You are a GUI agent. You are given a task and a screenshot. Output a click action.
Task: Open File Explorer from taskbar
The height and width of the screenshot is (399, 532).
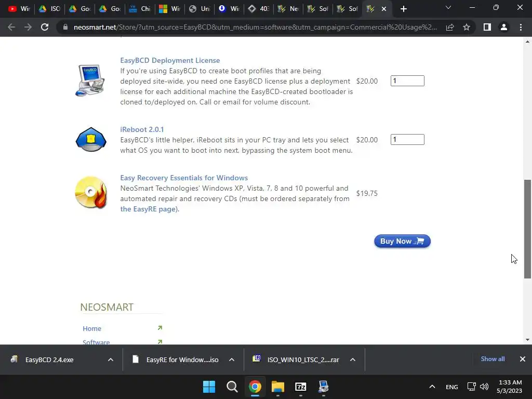278,387
